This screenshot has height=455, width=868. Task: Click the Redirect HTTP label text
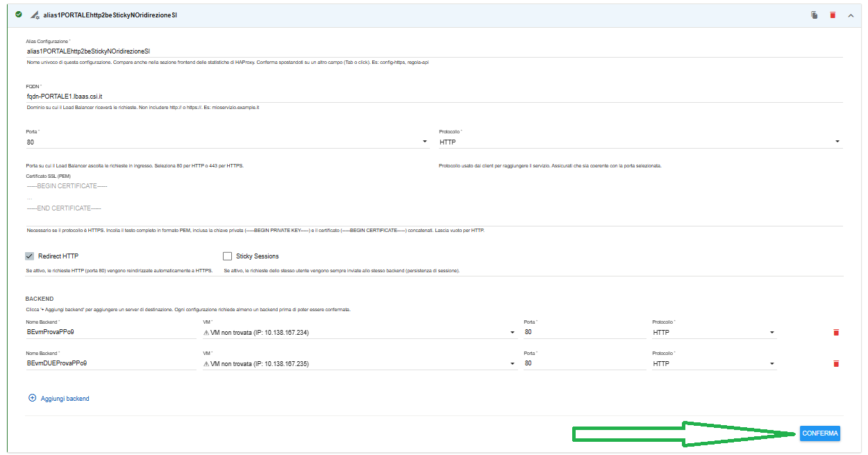click(58, 256)
